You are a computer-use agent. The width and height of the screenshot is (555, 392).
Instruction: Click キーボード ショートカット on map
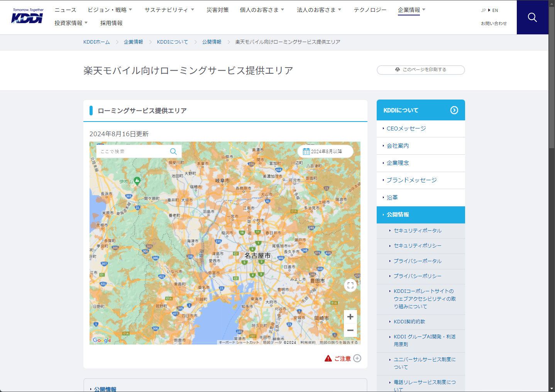point(239,342)
